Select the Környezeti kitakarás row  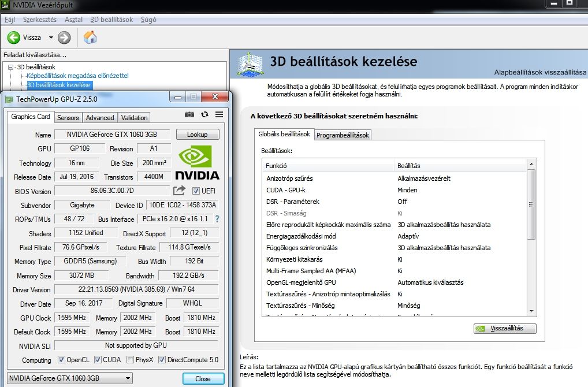coord(395,259)
